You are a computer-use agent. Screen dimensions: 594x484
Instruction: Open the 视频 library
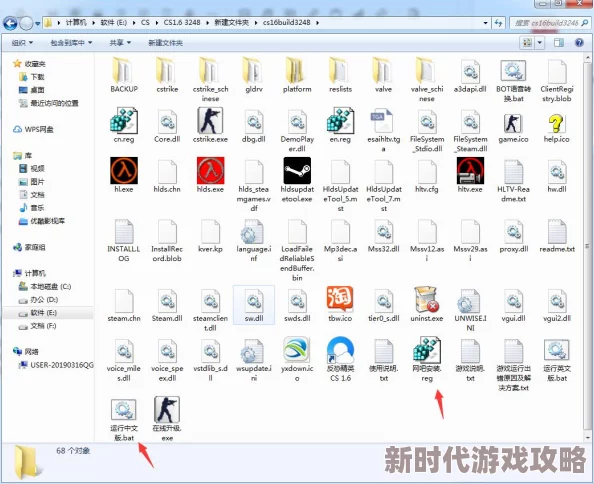point(32,168)
